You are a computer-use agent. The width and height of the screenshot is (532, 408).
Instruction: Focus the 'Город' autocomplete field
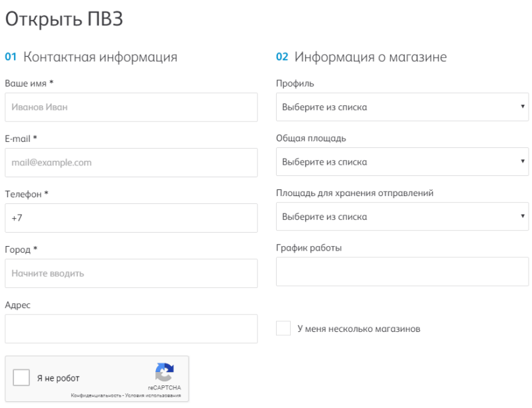pyautogui.click(x=131, y=273)
